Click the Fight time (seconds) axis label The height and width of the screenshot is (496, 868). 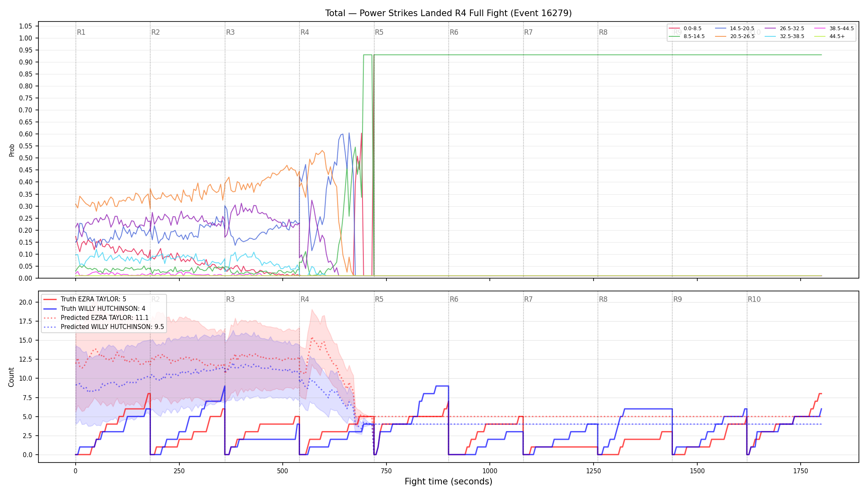click(x=448, y=482)
